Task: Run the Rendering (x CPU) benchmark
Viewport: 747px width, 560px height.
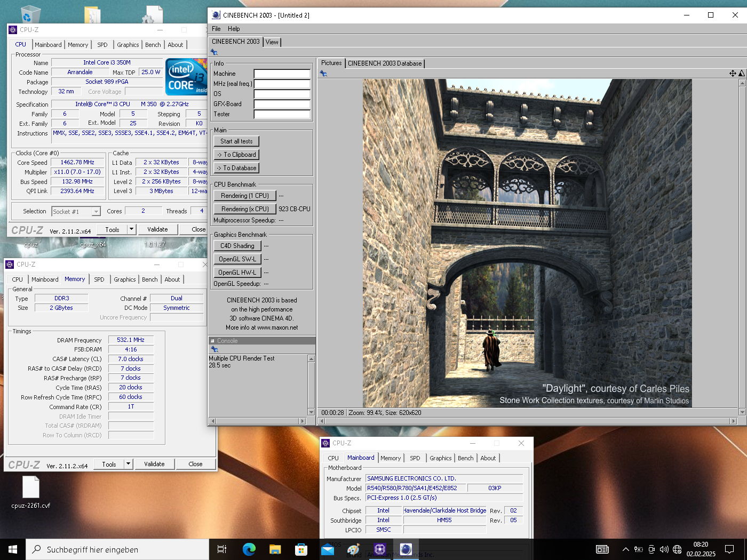Action: pos(245,209)
